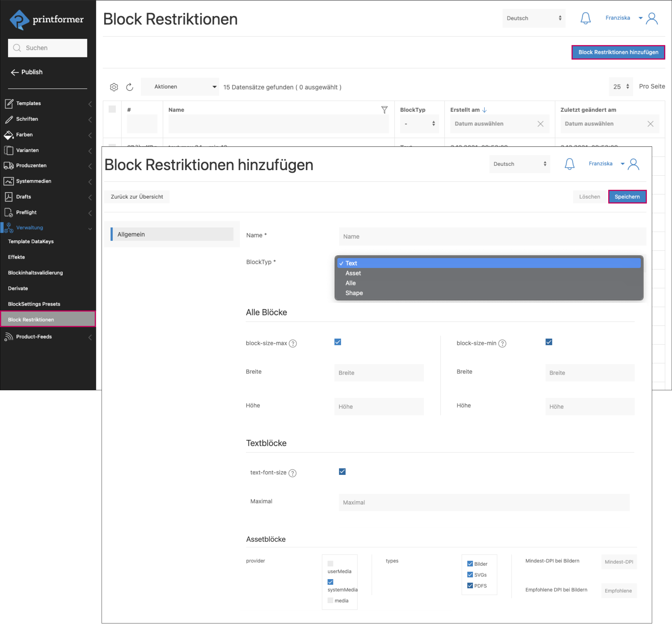672x627 pixels.
Task: Open notifications bell in top header
Action: point(585,18)
